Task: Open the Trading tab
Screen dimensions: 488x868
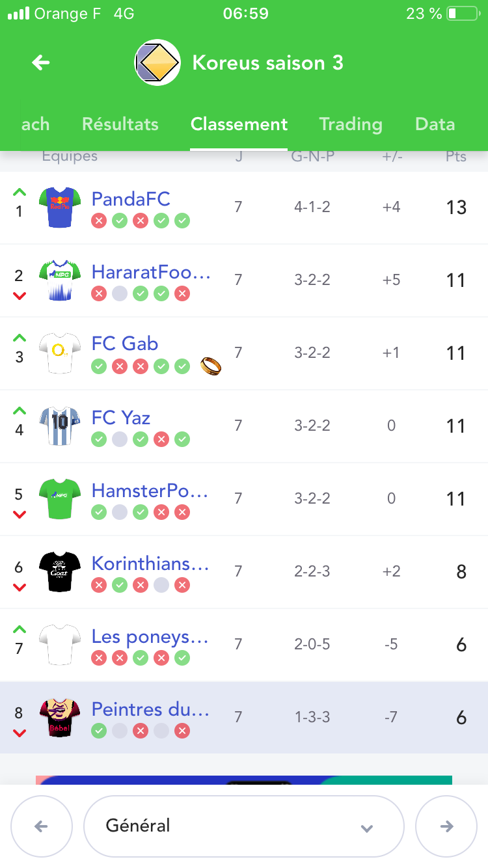Action: point(351,124)
